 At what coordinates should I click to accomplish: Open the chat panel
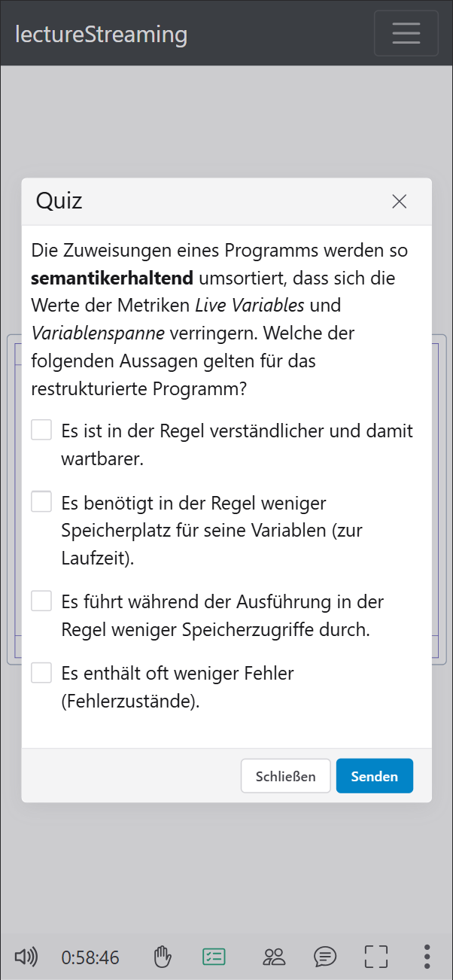coord(324,957)
